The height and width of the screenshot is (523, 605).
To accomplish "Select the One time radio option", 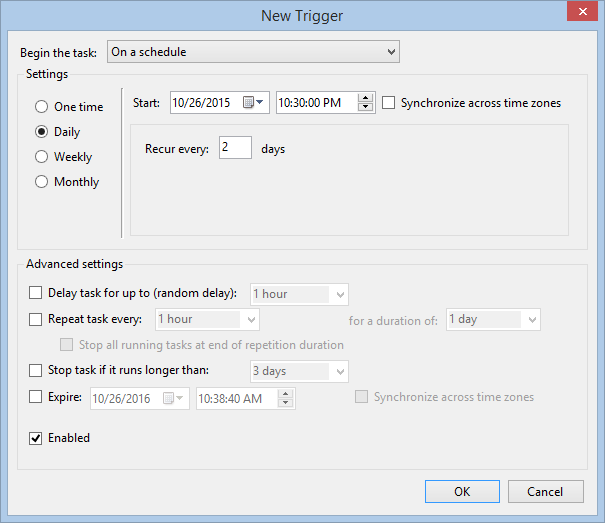I will [42, 107].
